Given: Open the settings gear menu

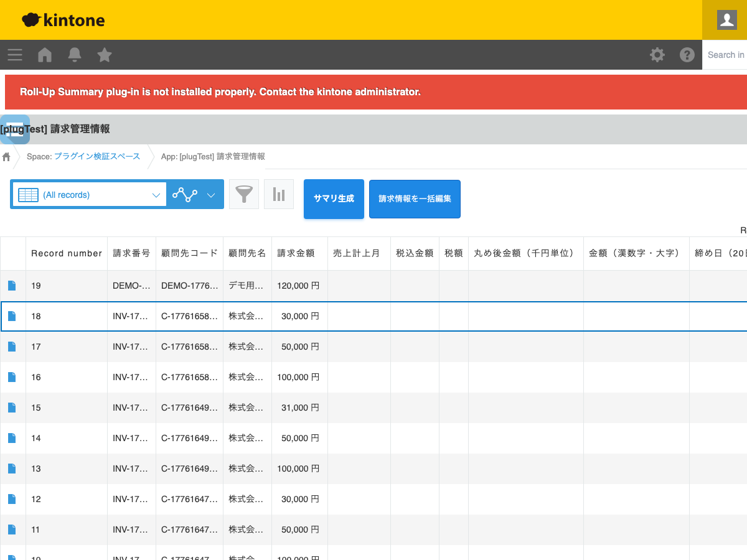Looking at the screenshot, I should tap(657, 55).
